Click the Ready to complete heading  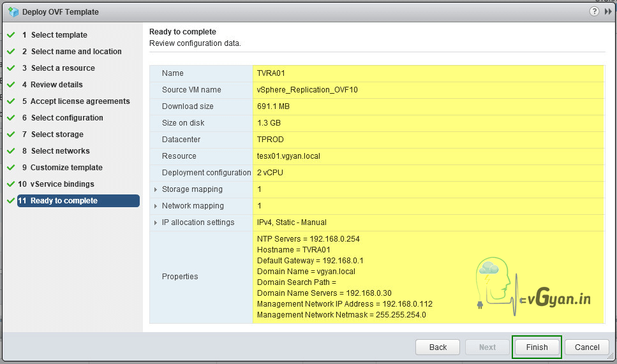[182, 31]
